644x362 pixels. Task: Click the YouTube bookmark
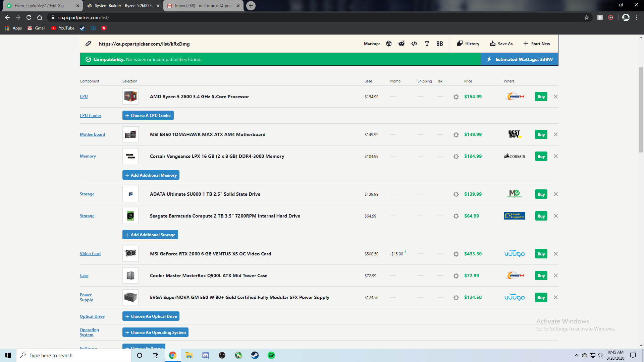63,28
